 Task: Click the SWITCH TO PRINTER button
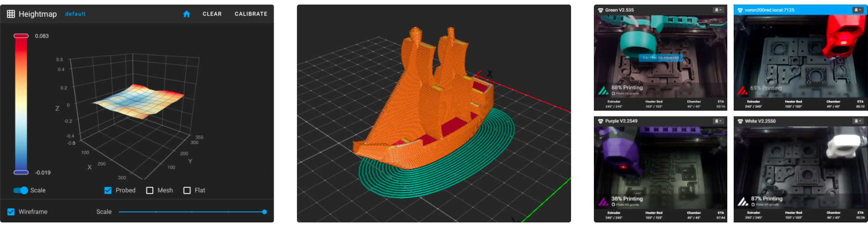(x=661, y=58)
